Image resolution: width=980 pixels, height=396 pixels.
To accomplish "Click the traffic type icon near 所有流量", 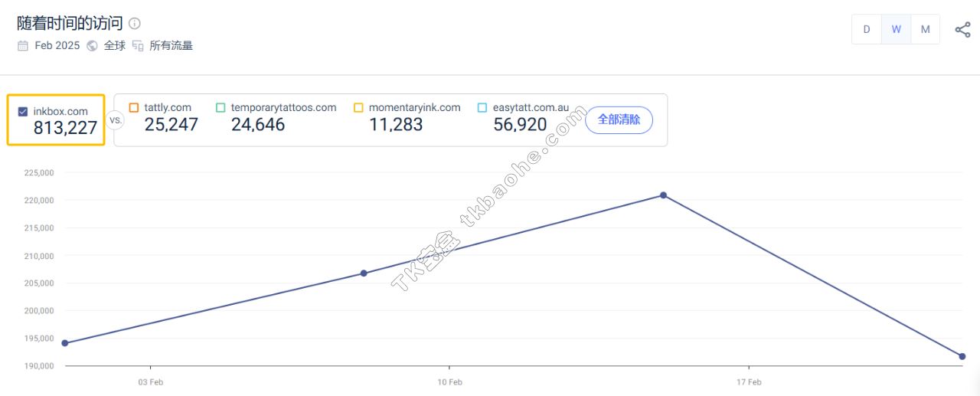I will 138,46.
